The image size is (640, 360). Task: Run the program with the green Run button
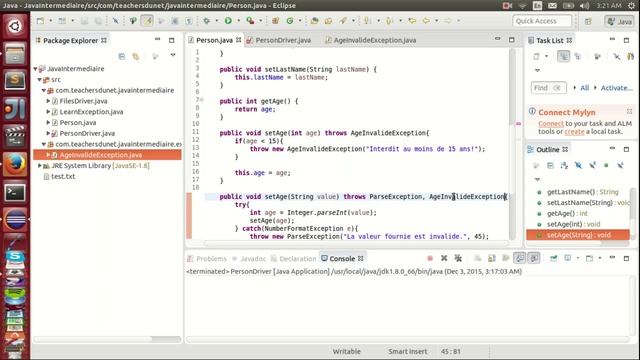pos(228,21)
